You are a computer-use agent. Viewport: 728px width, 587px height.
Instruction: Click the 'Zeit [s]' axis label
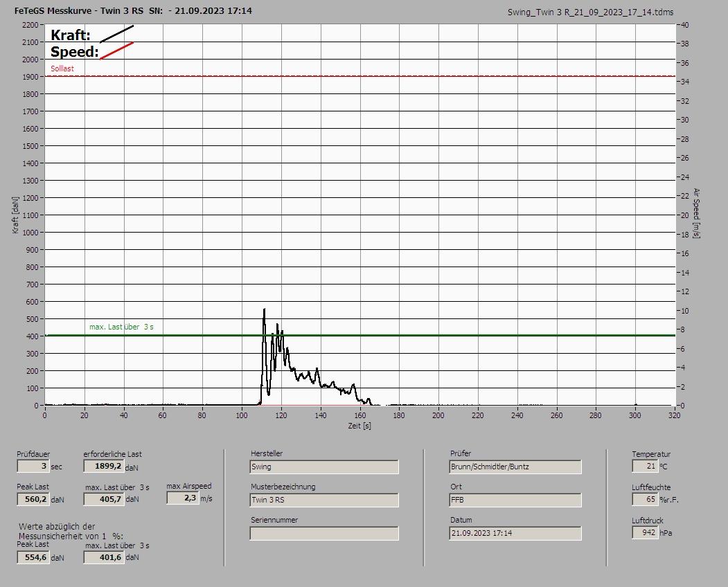(x=359, y=426)
